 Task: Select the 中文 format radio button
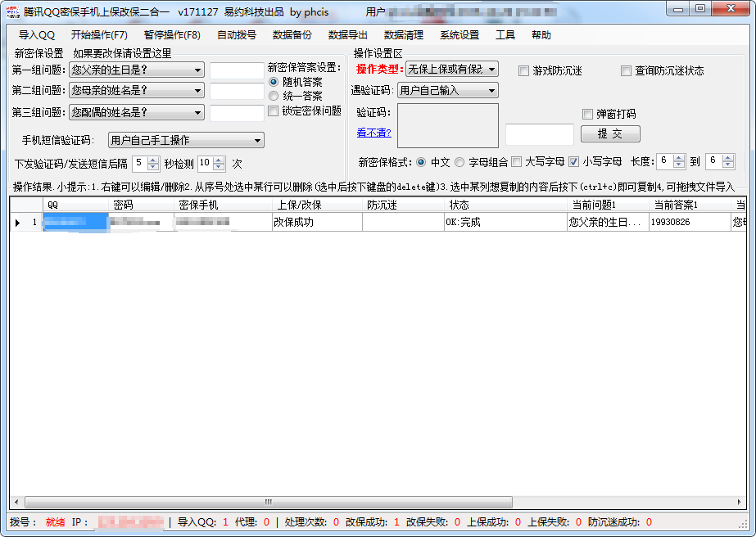pyautogui.click(x=421, y=162)
